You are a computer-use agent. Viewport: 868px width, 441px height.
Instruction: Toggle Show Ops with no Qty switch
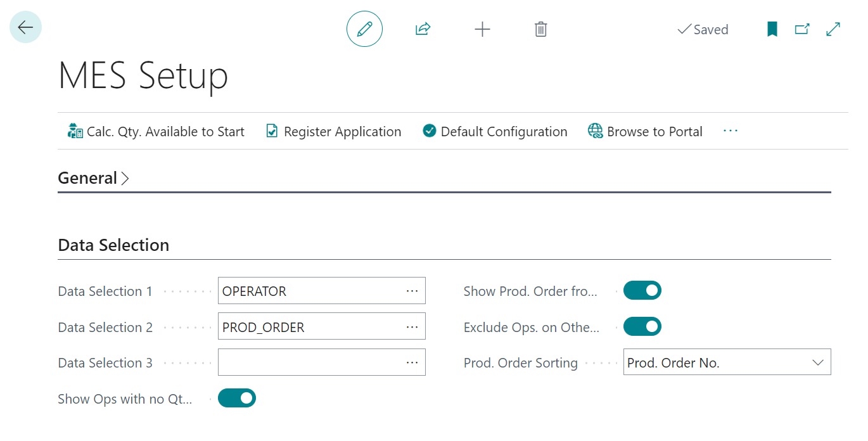coord(237,398)
